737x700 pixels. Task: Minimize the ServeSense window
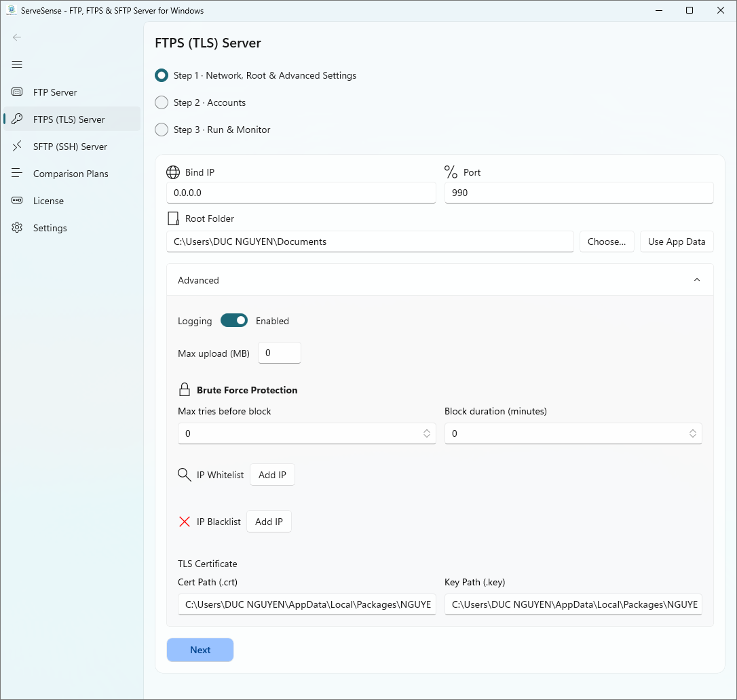pos(659,10)
